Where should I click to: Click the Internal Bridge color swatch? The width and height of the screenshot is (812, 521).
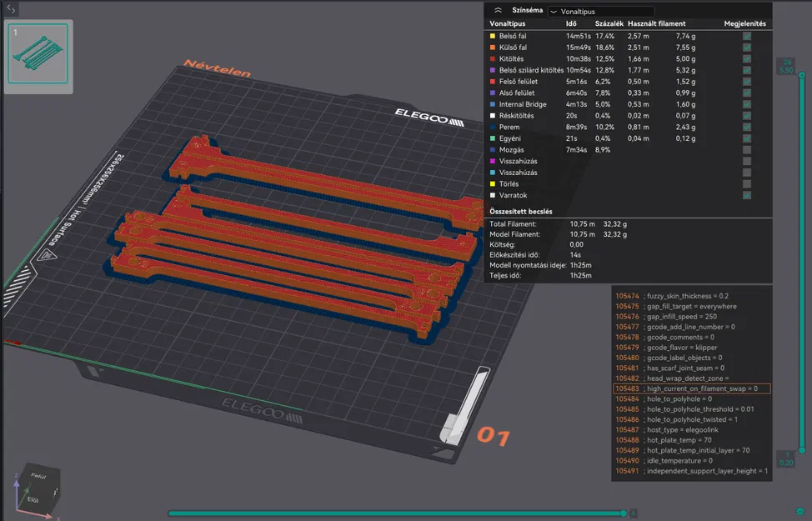pos(493,104)
